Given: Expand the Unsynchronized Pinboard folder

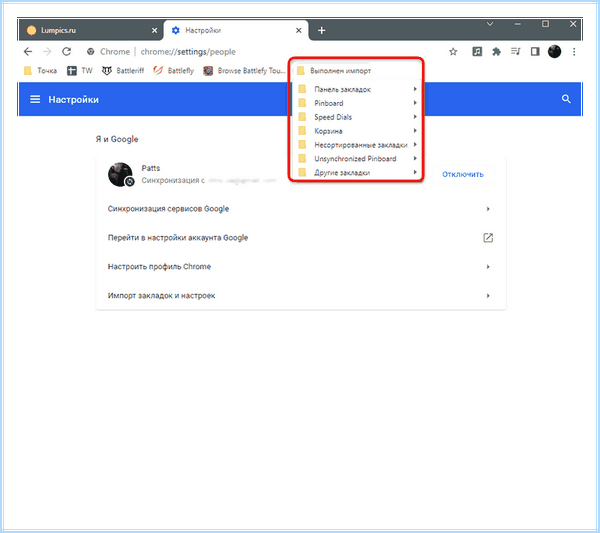Looking at the screenshot, I should click(x=357, y=159).
